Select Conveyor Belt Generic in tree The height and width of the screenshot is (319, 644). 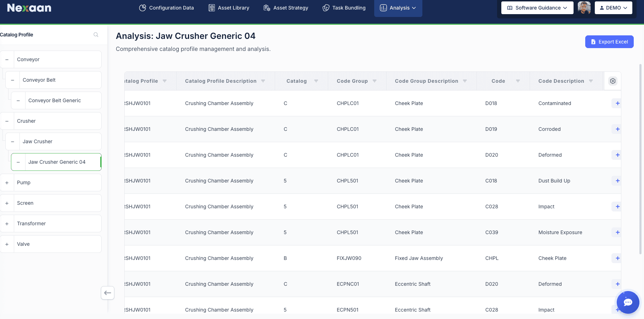(x=55, y=100)
